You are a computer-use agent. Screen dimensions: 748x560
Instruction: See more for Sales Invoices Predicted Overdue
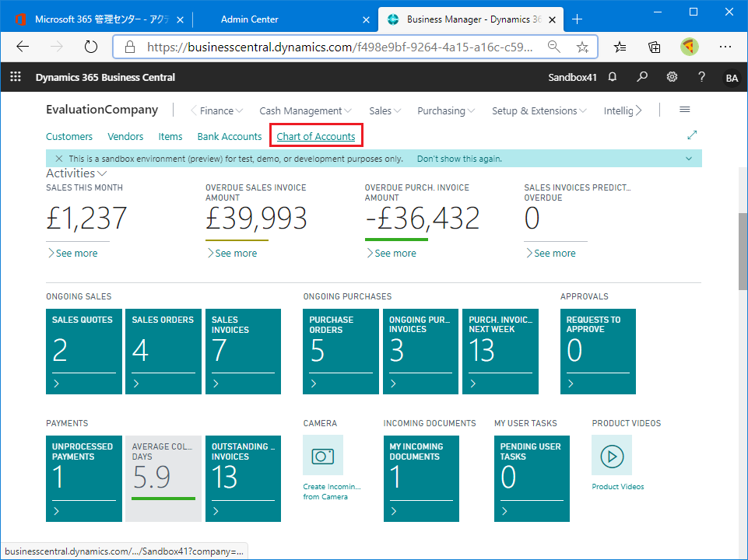click(550, 253)
